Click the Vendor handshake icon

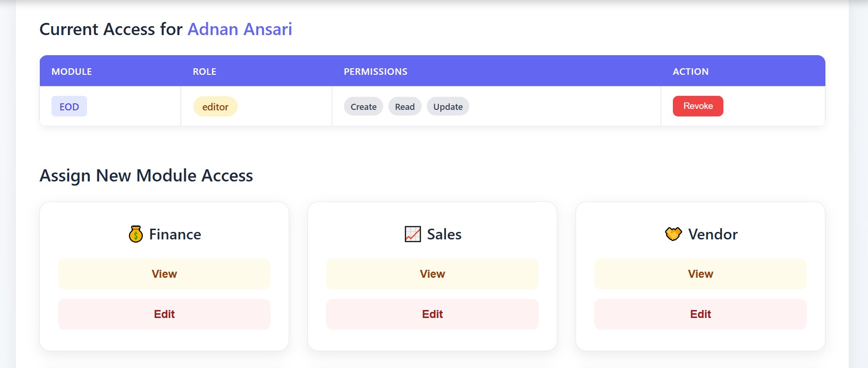point(673,234)
